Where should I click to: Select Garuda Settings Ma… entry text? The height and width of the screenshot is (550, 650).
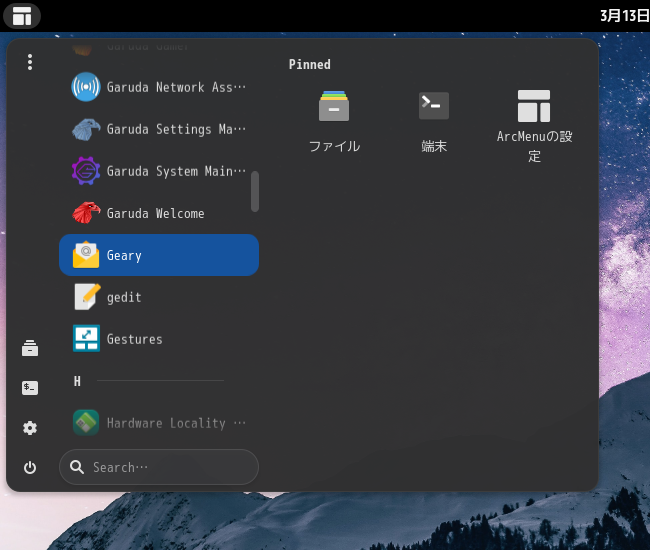click(176, 129)
